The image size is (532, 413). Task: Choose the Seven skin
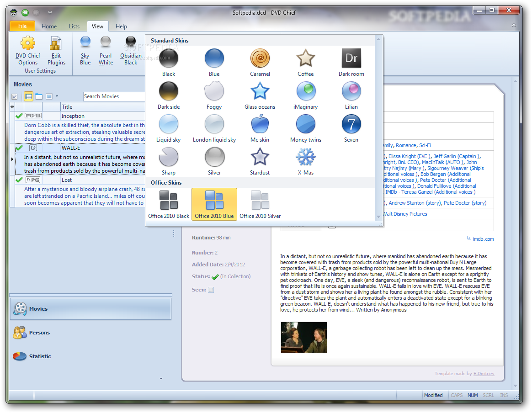tap(351, 129)
